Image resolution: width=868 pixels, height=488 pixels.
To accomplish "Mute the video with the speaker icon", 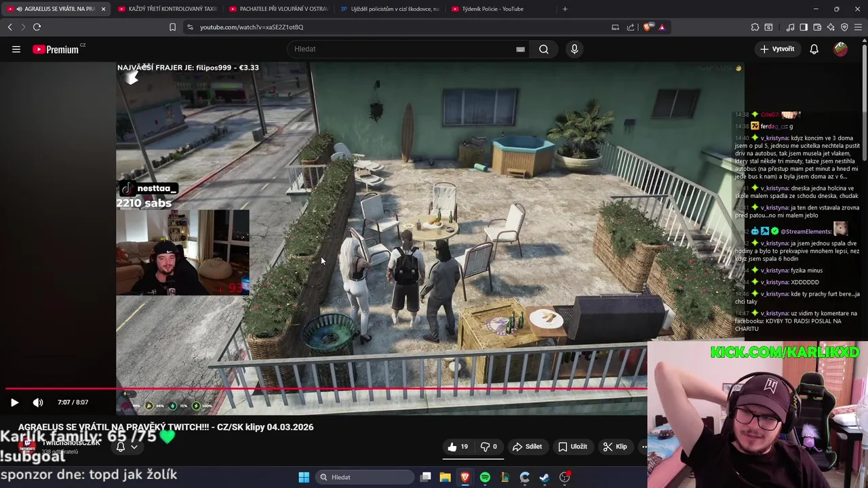I will point(38,402).
